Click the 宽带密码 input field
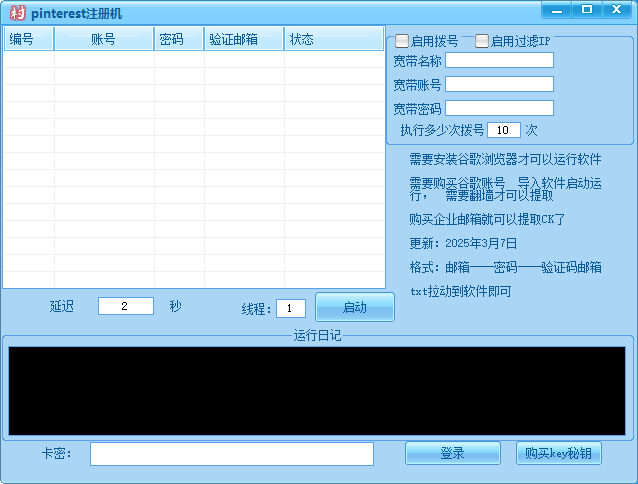 click(499, 108)
